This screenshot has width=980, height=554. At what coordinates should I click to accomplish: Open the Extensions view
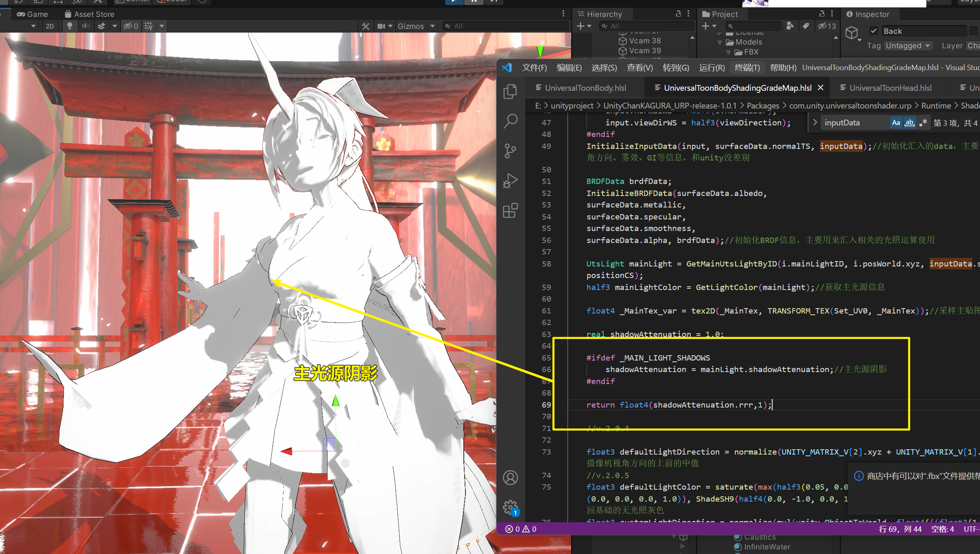coord(510,210)
